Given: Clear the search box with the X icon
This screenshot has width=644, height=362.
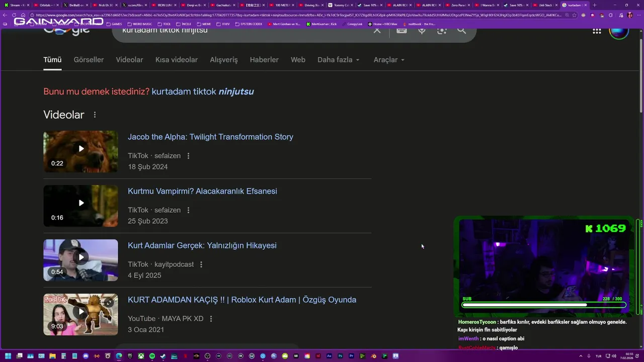Looking at the screenshot, I should click(377, 30).
